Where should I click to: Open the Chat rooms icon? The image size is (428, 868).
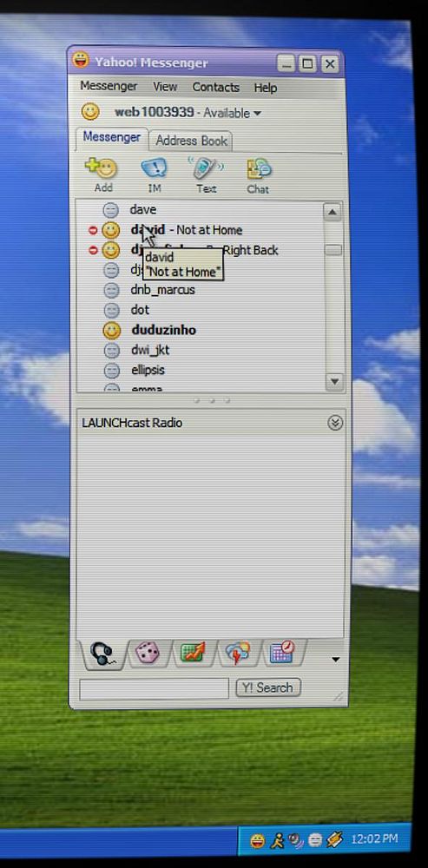pyautogui.click(x=259, y=168)
